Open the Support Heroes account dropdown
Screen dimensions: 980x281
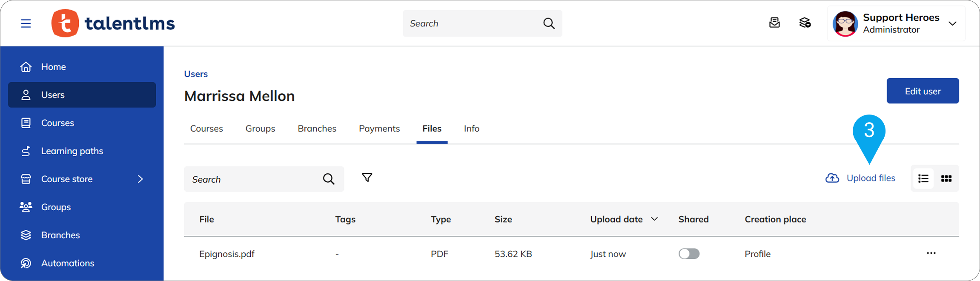coord(952,23)
